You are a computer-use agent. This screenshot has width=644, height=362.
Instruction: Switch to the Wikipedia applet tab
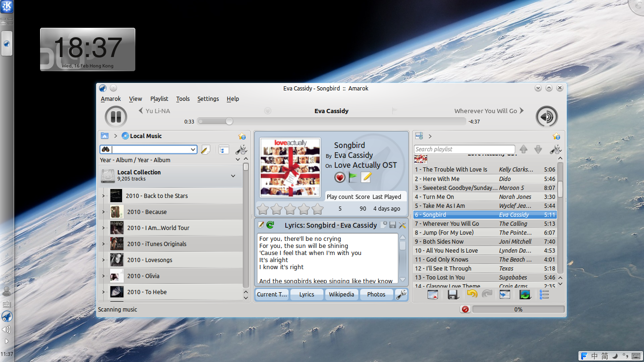pos(341,294)
